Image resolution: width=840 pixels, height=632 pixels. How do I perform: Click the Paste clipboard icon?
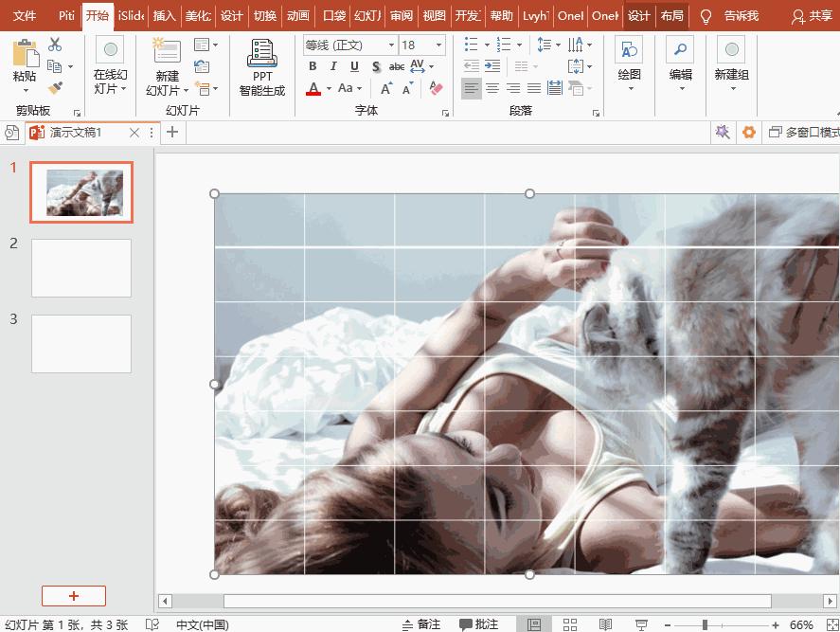25,54
